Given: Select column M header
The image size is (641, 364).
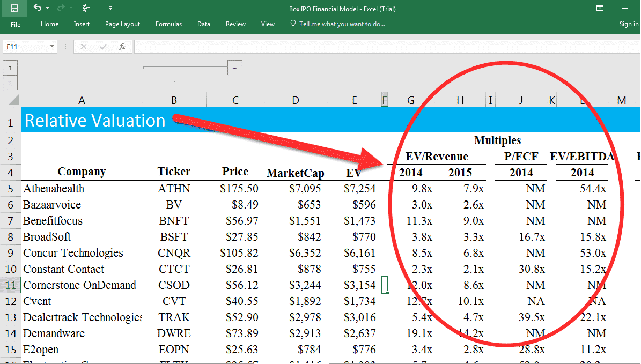Looking at the screenshot, I should [x=621, y=100].
